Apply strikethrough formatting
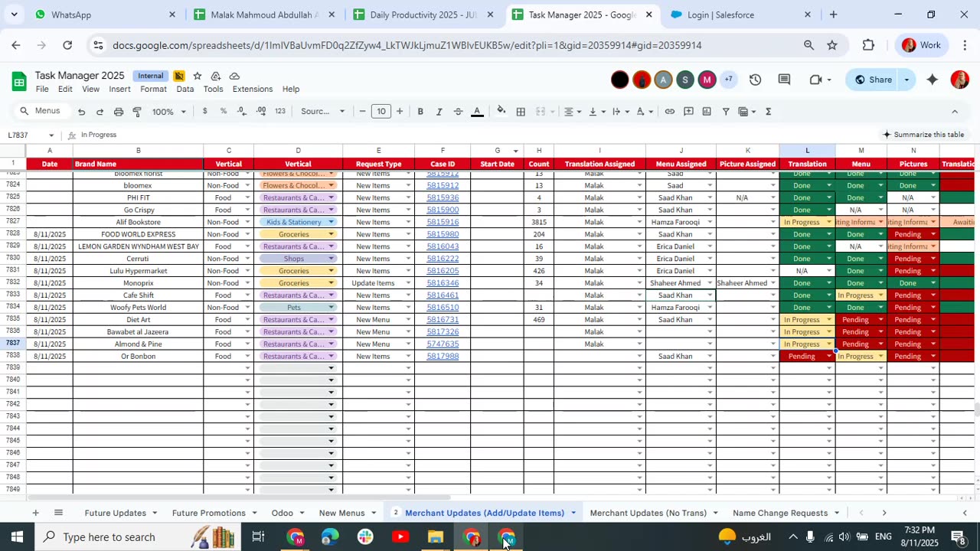 458,112
